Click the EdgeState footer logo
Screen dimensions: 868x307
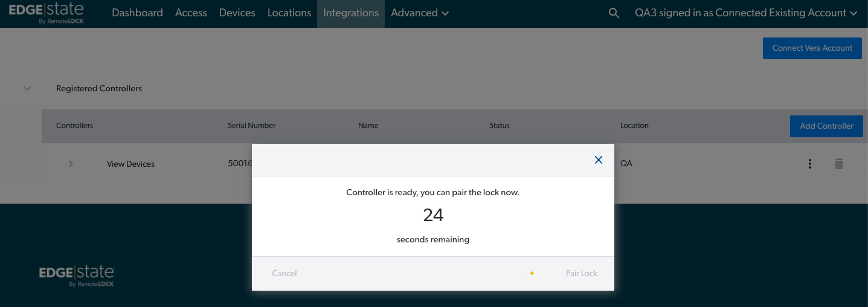point(77,276)
